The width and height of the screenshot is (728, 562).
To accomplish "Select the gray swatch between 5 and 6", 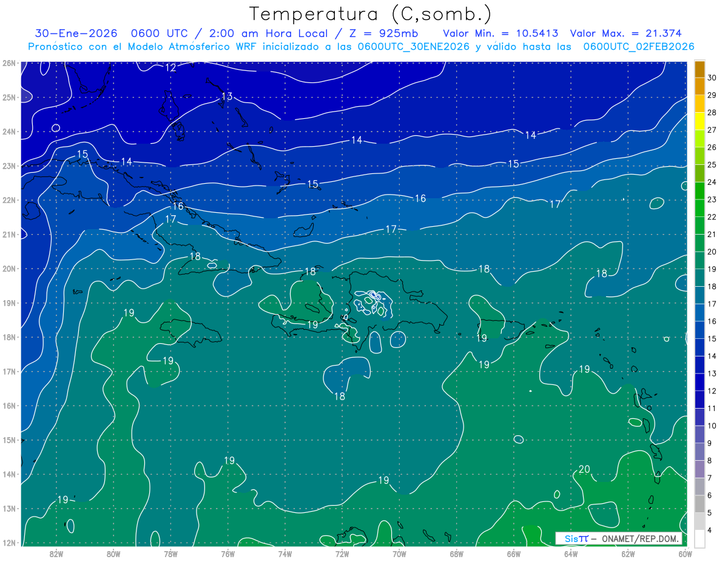I will 699,504.
